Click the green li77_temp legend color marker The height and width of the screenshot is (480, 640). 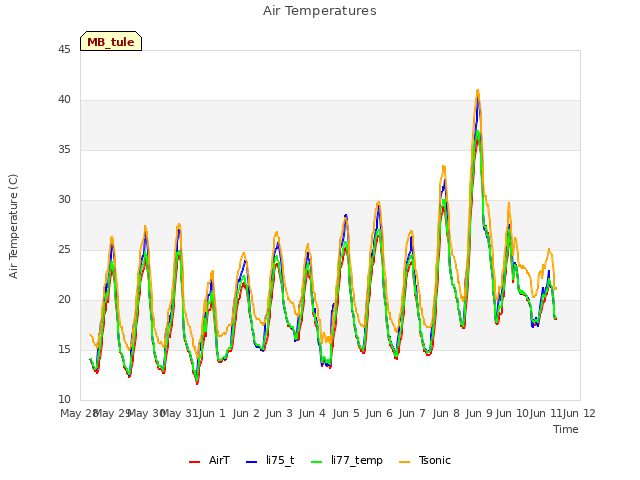tap(317, 462)
